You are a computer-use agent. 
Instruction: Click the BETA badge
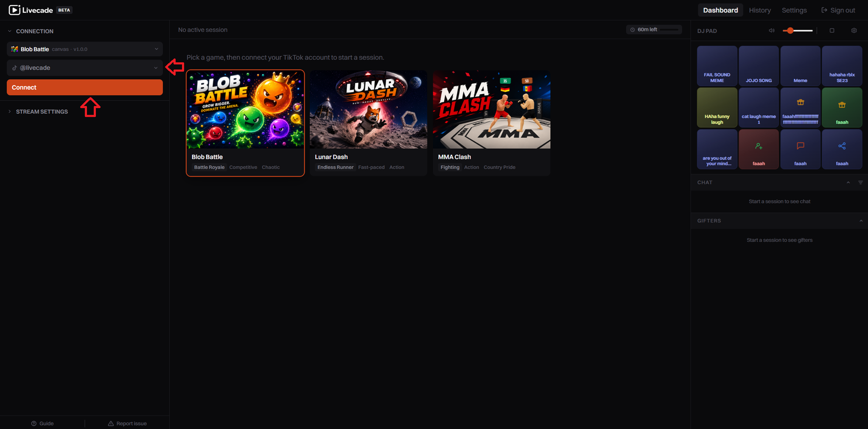(x=64, y=10)
